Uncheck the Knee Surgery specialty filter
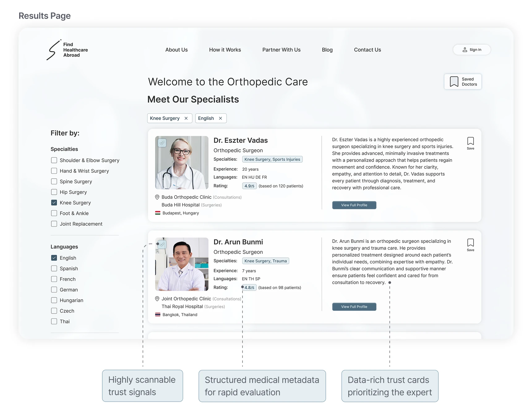 click(54, 203)
